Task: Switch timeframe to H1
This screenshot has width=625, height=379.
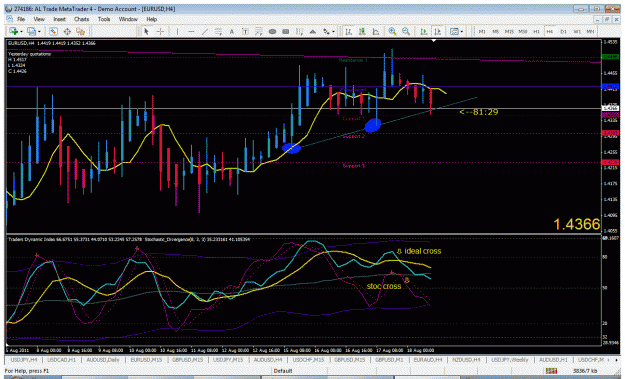Action: coord(536,31)
